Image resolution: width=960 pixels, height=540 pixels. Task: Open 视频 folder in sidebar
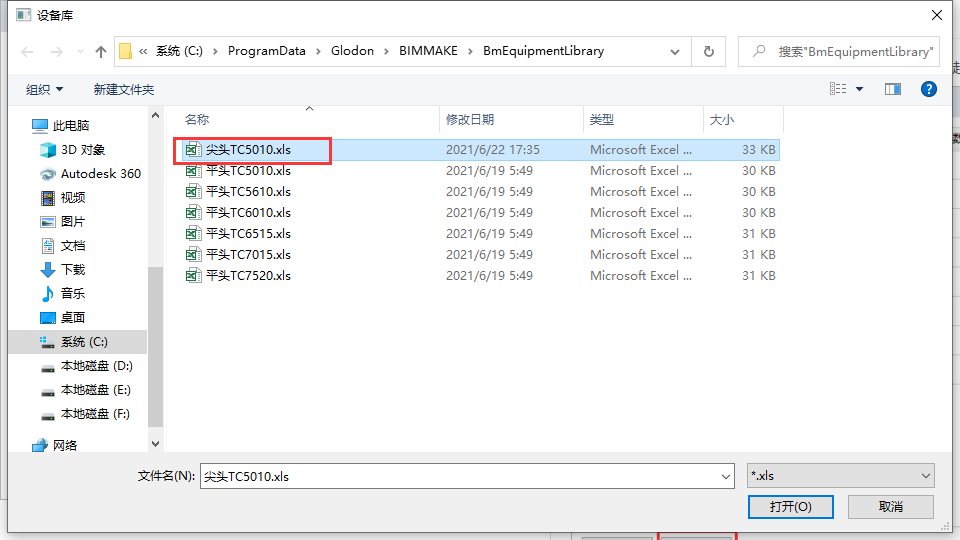point(72,198)
